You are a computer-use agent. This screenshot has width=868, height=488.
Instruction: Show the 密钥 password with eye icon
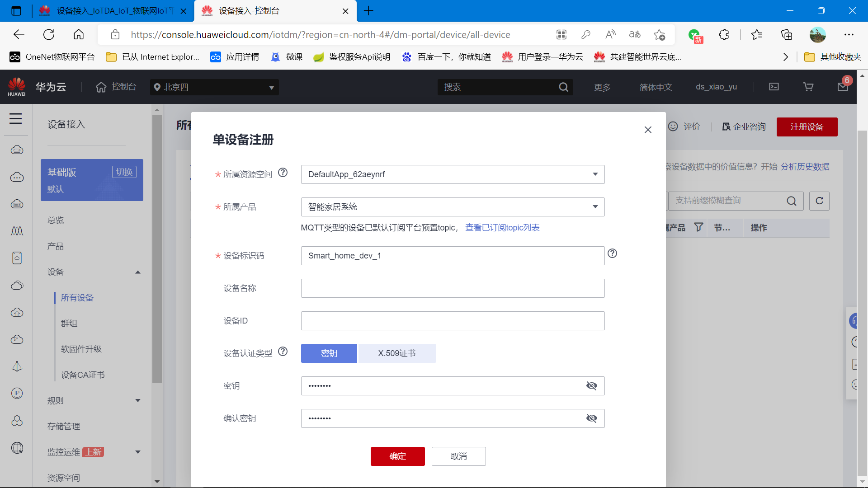[591, 386]
